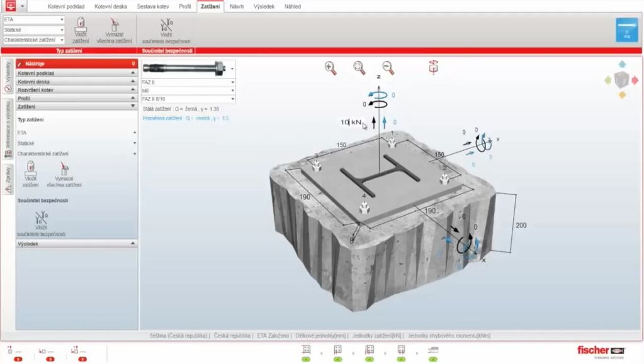This screenshot has height=364, width=644.
Task: Open the M6 anchor size dropdown
Action: (188, 91)
